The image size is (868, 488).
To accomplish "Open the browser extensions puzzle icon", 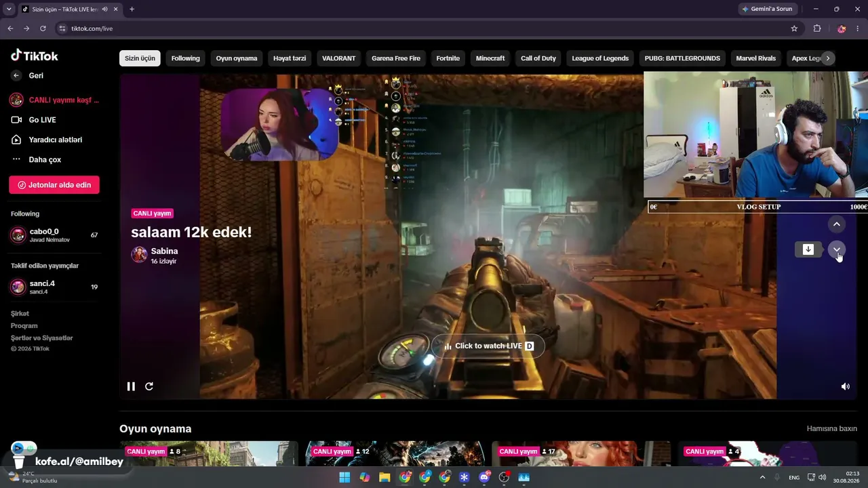I will click(x=817, y=28).
